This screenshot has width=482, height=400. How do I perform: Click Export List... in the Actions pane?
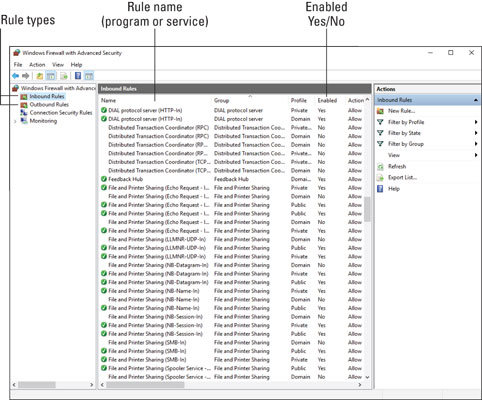402,177
